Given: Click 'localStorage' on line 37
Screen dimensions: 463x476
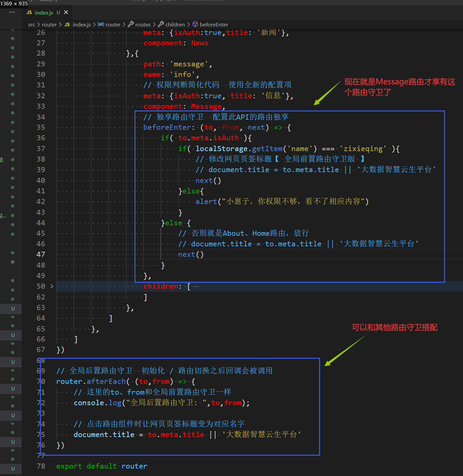Looking at the screenshot, I should click(x=222, y=149).
